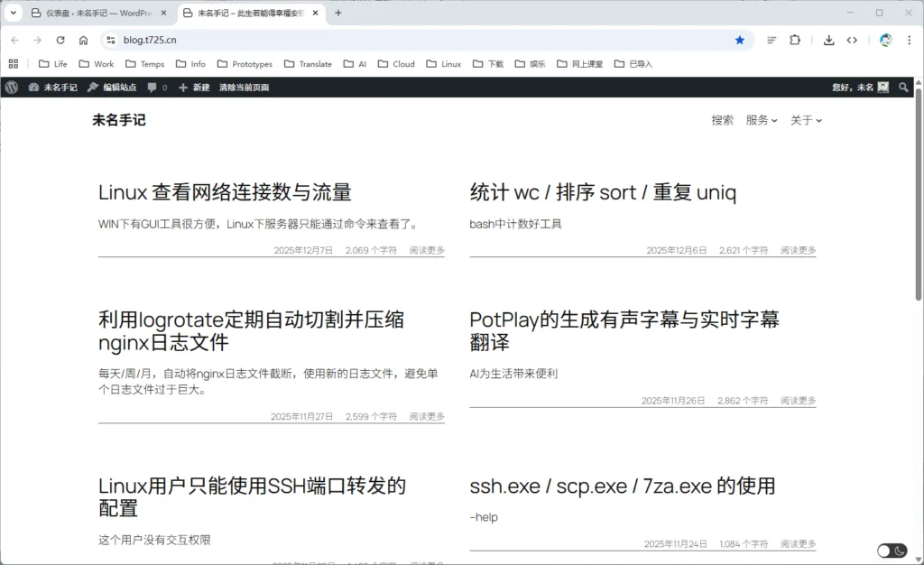The image size is (924, 565).
Task: Open the Linux bookmarks folder
Action: pos(443,64)
